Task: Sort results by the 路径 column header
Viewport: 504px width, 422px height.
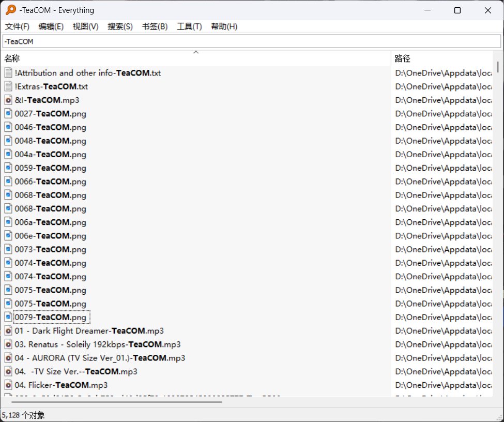Action: pos(442,58)
